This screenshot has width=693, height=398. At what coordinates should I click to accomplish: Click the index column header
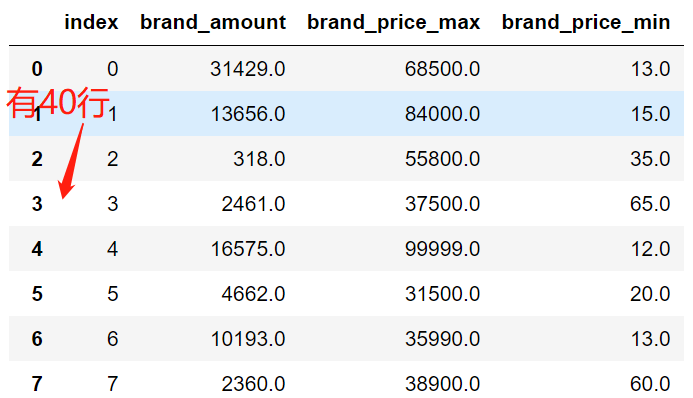click(91, 22)
